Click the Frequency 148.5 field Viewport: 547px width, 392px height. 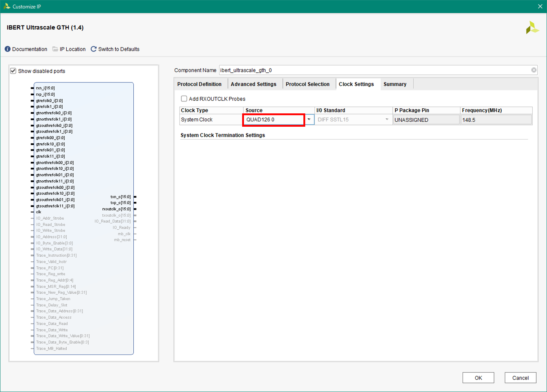pyautogui.click(x=496, y=120)
